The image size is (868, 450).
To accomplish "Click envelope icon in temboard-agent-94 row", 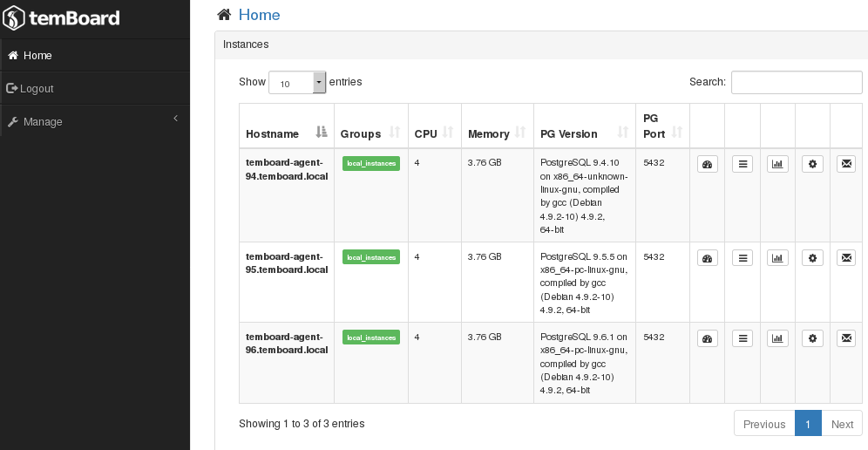I will click(846, 164).
